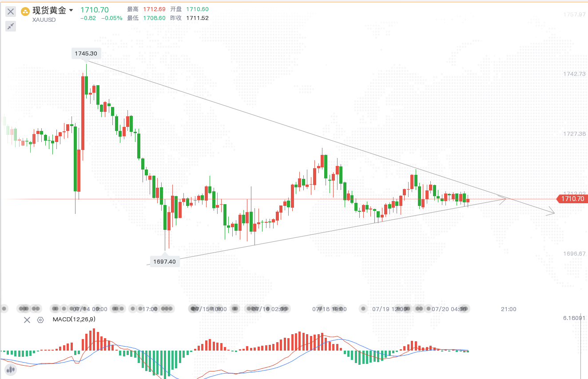Click the 17:00 time axis label

pos(151,309)
